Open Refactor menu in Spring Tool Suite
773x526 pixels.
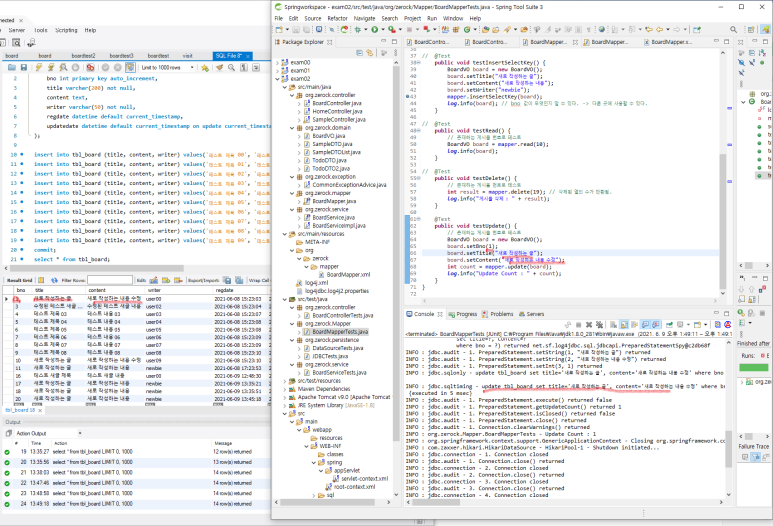pos(337,18)
